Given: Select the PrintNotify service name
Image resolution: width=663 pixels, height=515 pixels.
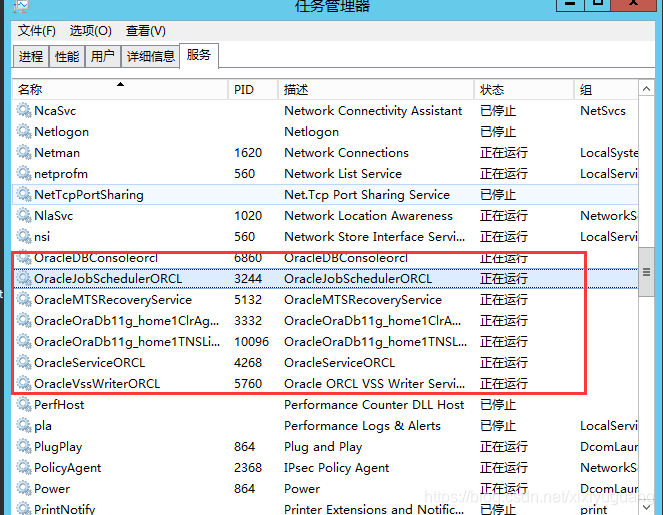Looking at the screenshot, I should click(65, 509).
